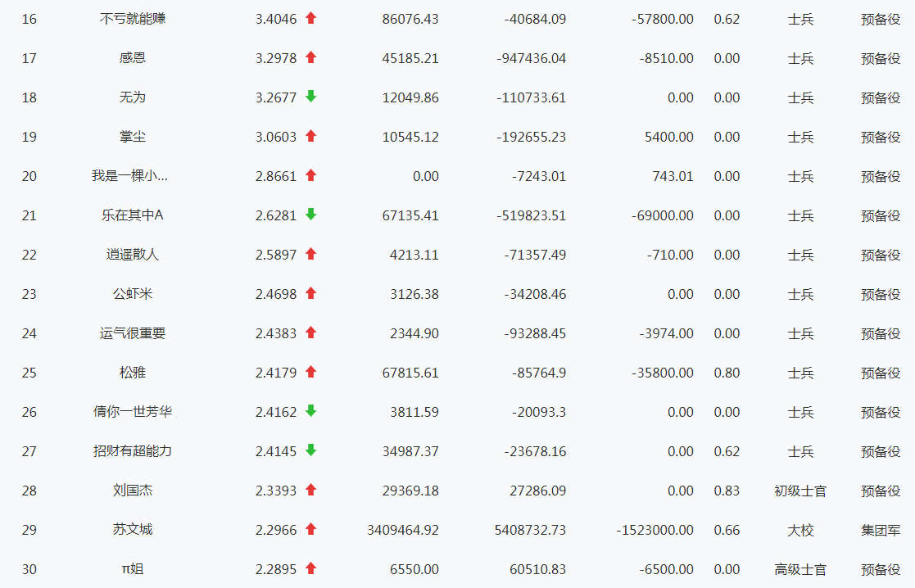The height and width of the screenshot is (588, 915).
Task: Click the red up arrow in 感恩 row
Action: click(x=310, y=57)
